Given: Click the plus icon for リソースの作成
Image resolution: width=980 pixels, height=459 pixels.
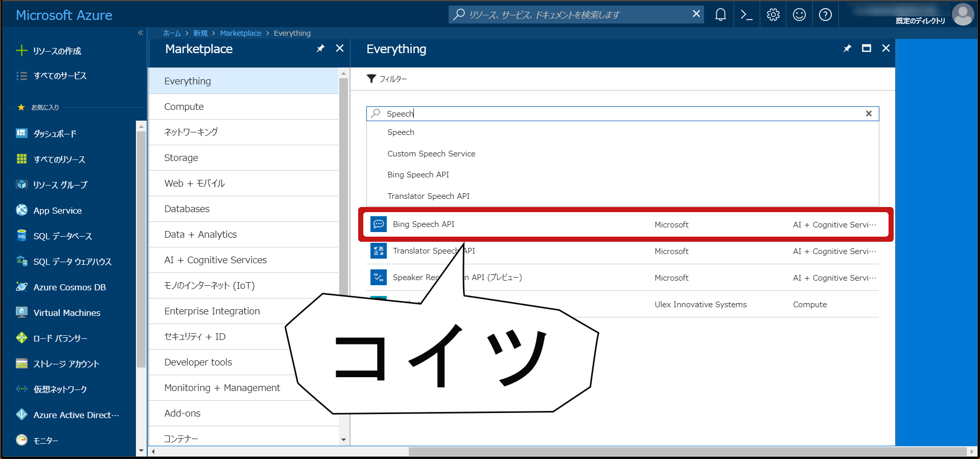Looking at the screenshot, I should [x=21, y=50].
